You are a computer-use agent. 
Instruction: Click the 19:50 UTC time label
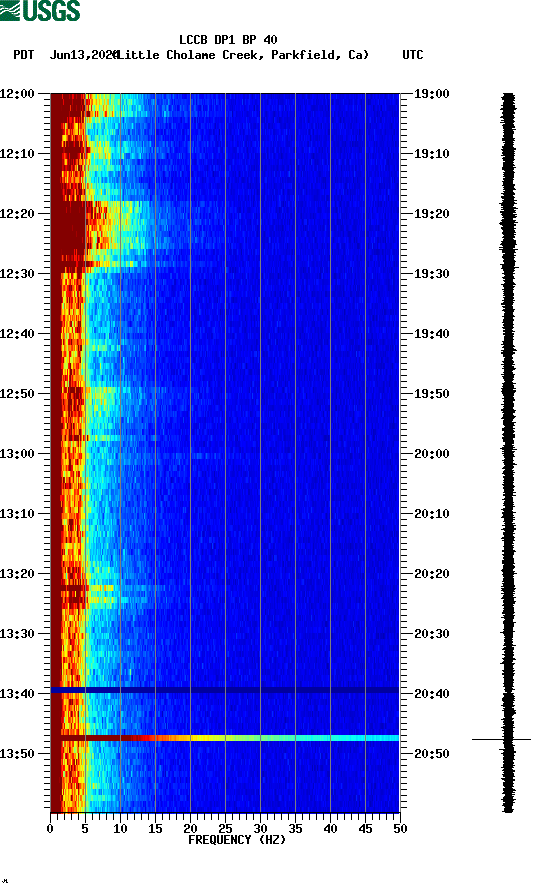(x=432, y=394)
